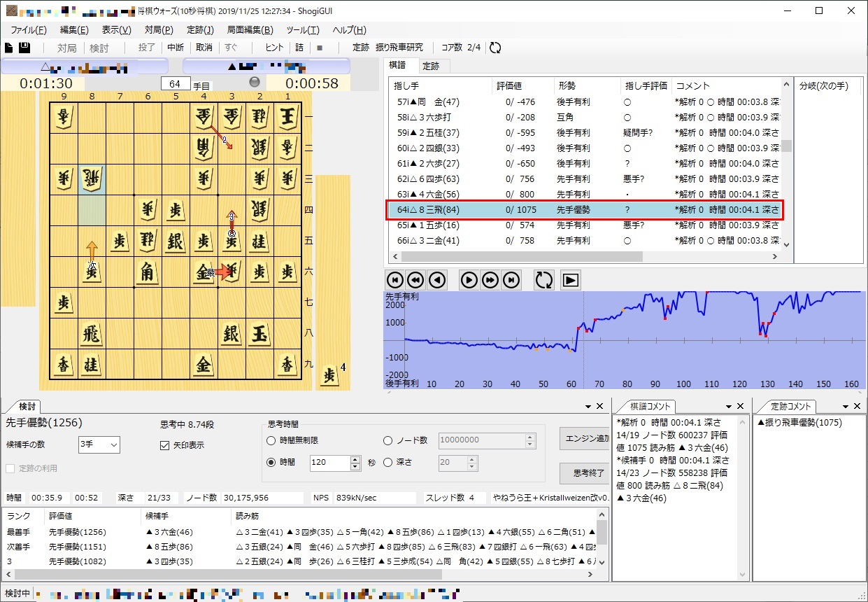Open 候補手の数 dropdown showing 3手

coord(99,444)
